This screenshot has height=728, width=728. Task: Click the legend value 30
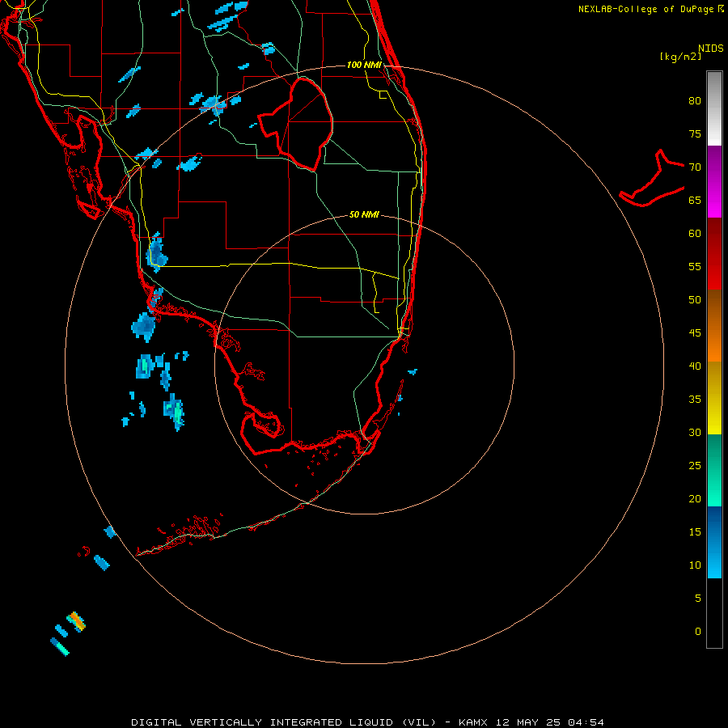pos(695,433)
